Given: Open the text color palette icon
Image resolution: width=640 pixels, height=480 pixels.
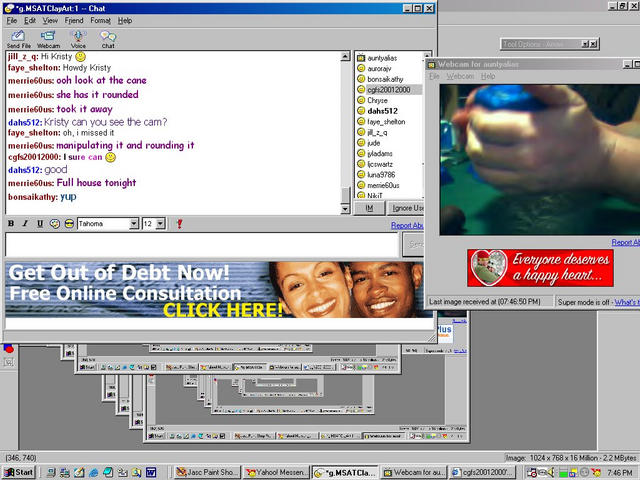Looking at the screenshot, I should (x=55, y=224).
